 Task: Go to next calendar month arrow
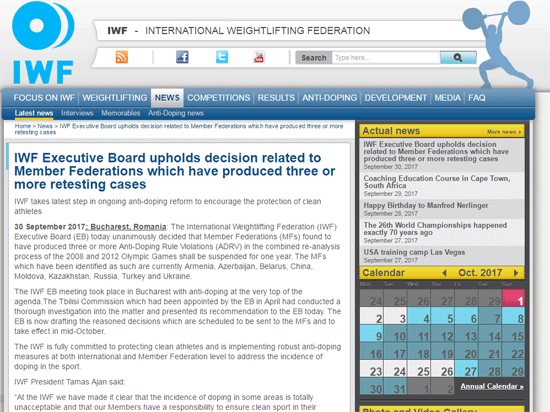tap(516, 272)
